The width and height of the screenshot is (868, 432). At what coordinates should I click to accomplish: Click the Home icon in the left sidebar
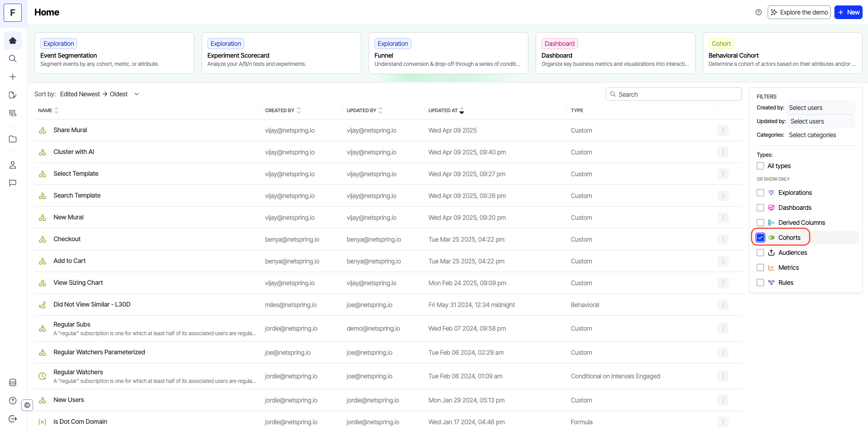pos(13,40)
